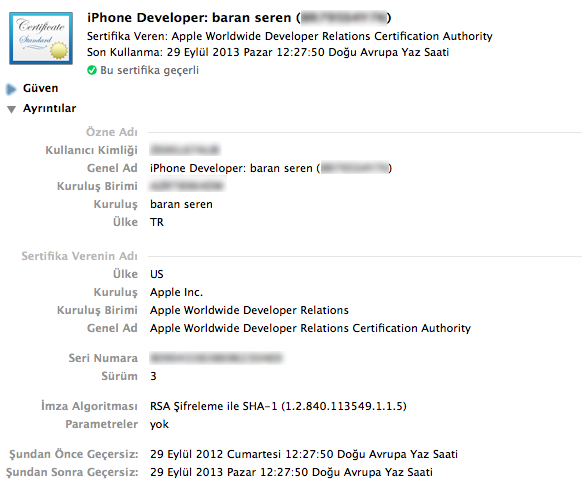Click the 'Seri Numara' label

(103, 358)
